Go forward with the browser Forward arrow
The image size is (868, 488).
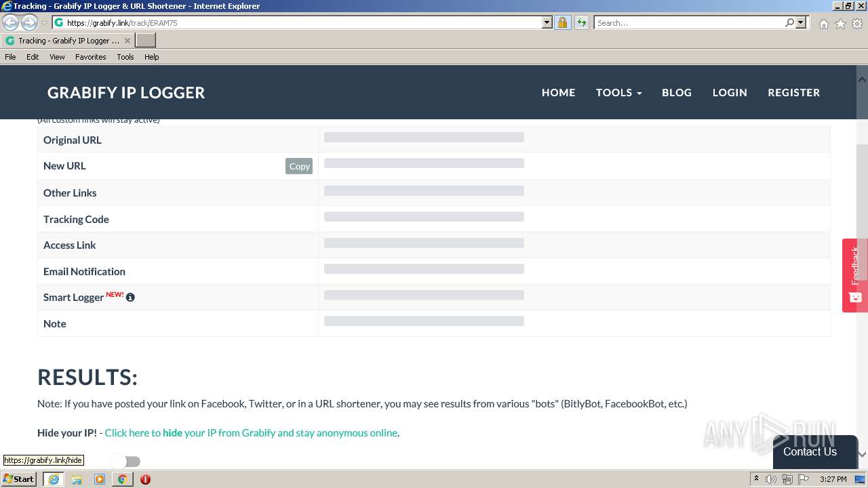[x=29, y=22]
